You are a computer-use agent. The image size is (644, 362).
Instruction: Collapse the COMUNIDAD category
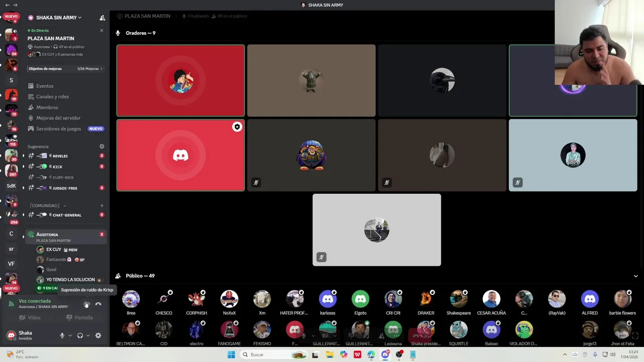tap(48, 205)
